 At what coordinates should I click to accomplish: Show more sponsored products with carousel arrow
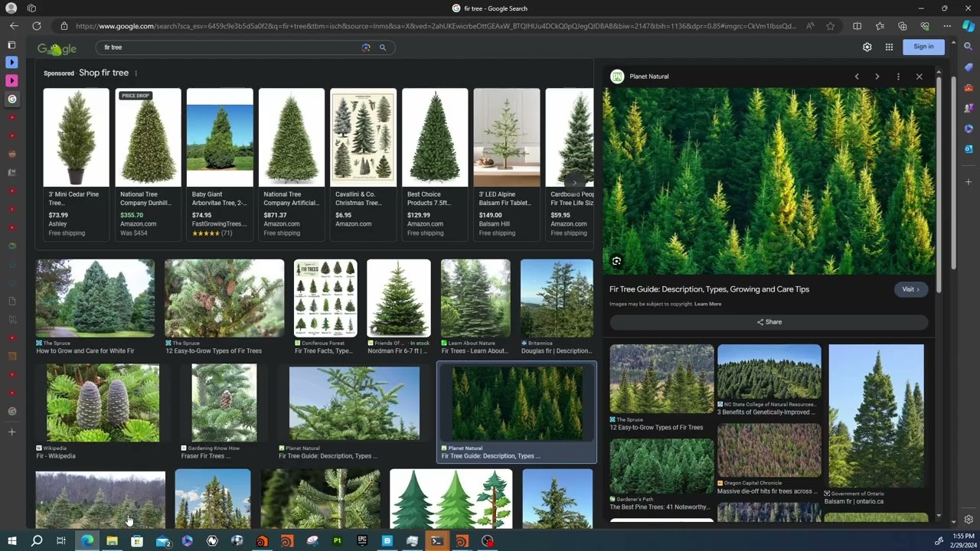pyautogui.click(x=574, y=183)
